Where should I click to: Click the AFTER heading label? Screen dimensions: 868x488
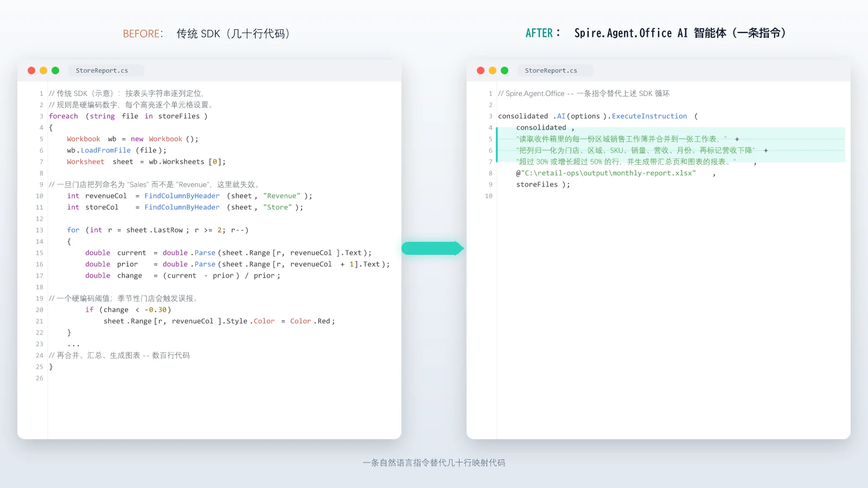point(542,33)
